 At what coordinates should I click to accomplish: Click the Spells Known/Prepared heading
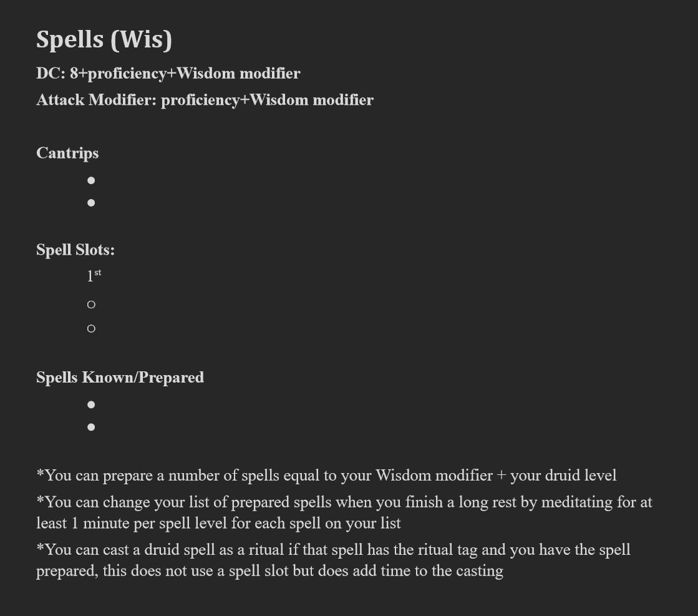120,377
